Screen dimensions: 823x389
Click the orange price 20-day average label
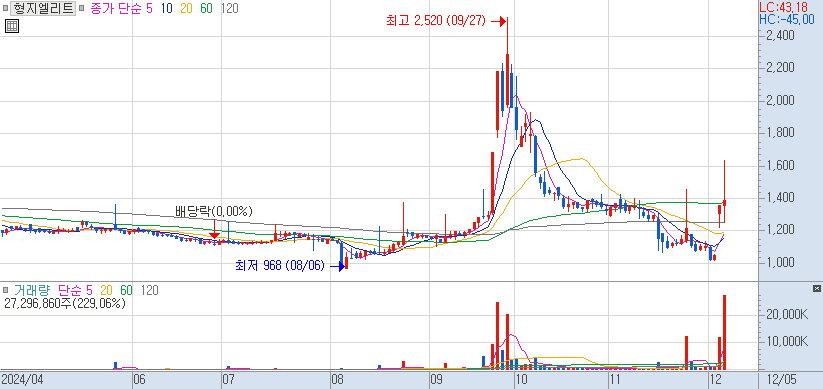coord(187,8)
